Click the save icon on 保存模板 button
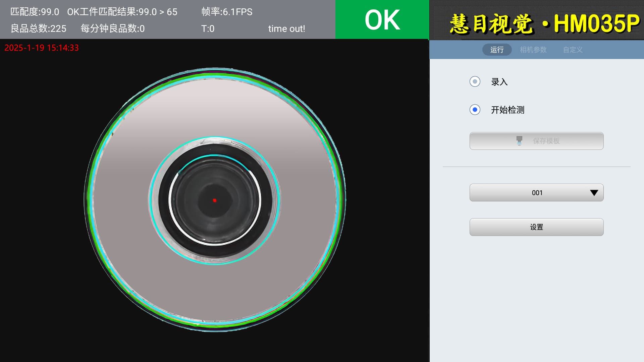 (519, 141)
